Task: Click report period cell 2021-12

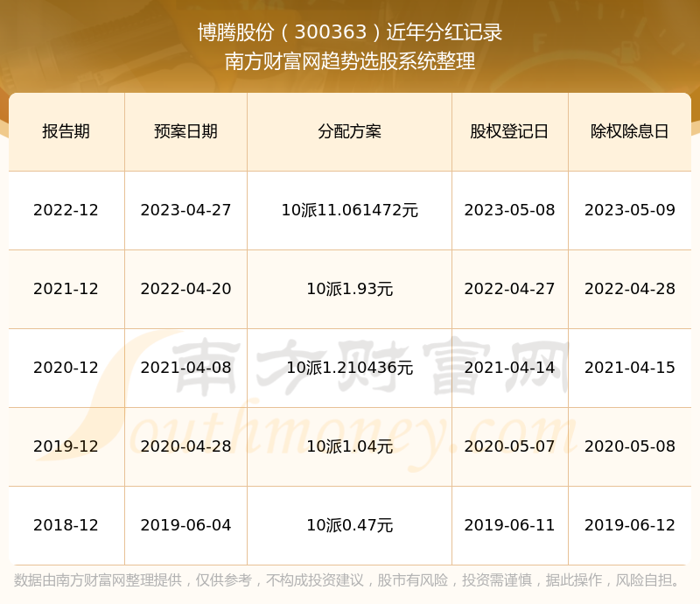Action: coord(66,289)
